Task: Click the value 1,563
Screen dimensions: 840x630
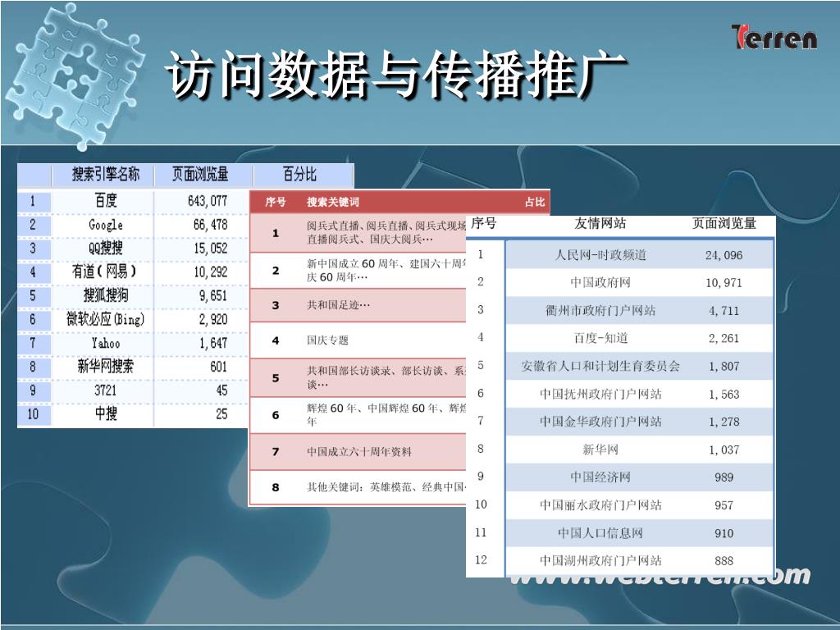Action: click(x=724, y=395)
